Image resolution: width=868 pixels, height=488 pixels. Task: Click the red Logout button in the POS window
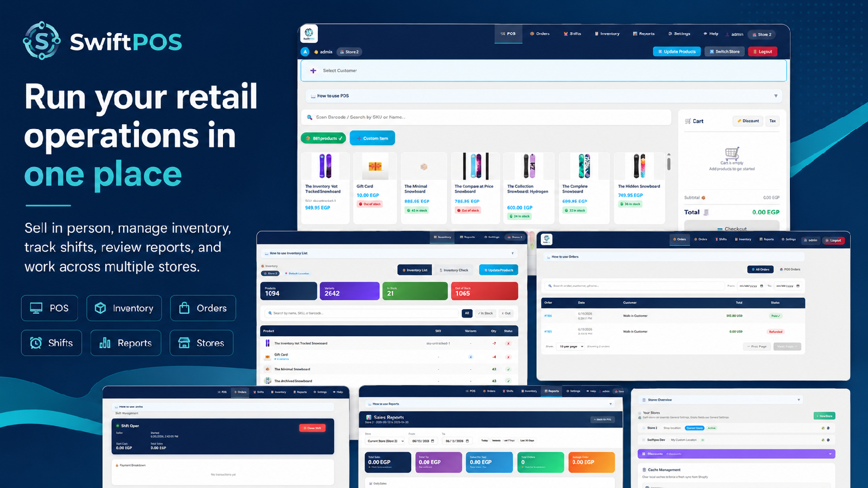coord(763,52)
